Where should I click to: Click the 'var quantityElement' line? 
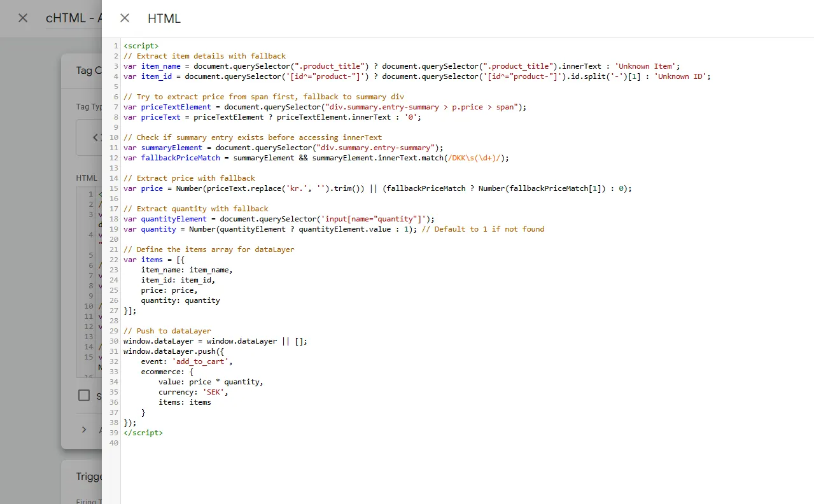pos(279,219)
